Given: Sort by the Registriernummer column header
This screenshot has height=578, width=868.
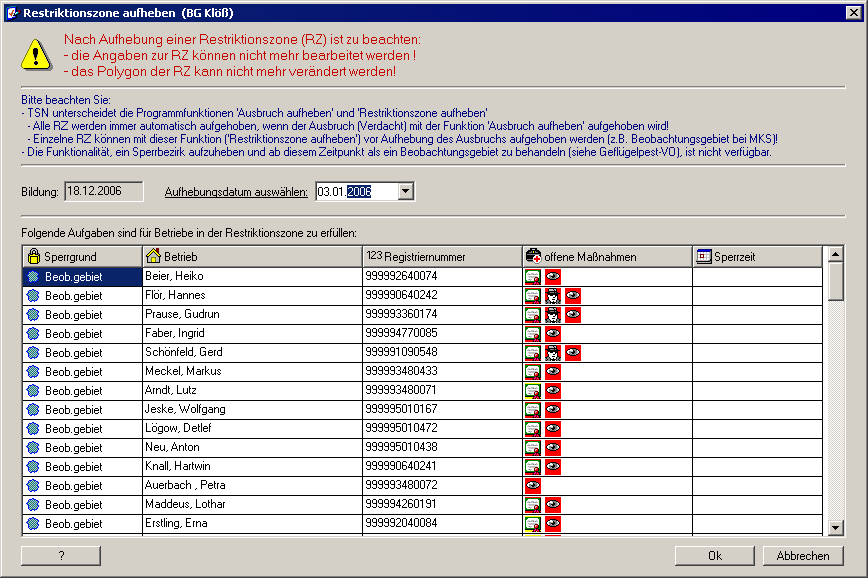Looking at the screenshot, I should (x=442, y=256).
